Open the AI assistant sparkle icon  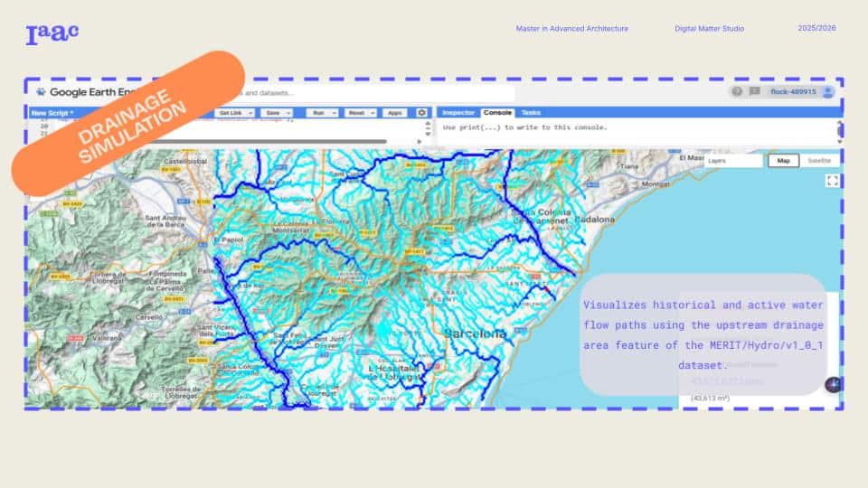pos(834,384)
